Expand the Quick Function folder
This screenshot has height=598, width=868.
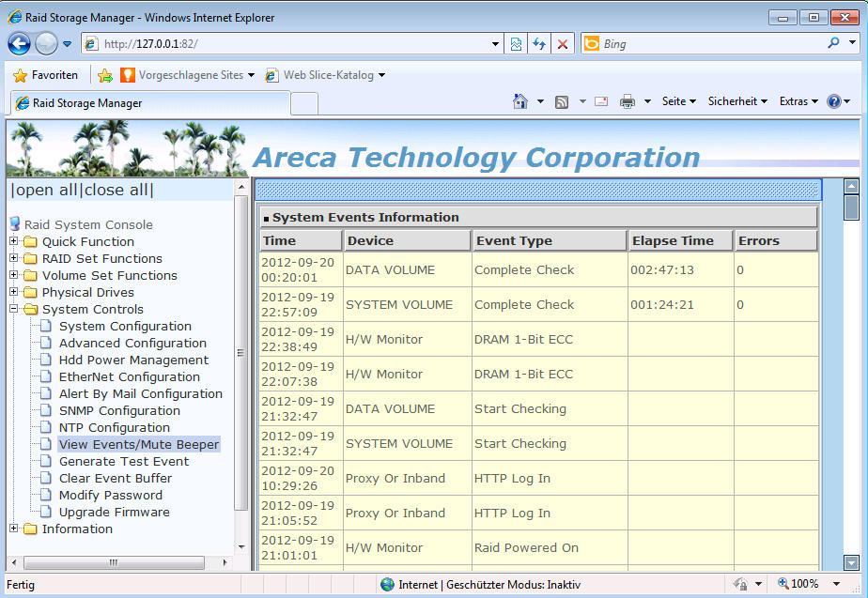pyautogui.click(x=14, y=241)
